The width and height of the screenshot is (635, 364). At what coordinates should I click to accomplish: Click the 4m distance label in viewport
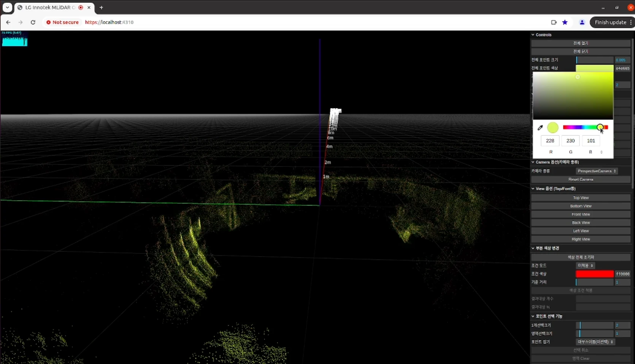click(x=329, y=147)
